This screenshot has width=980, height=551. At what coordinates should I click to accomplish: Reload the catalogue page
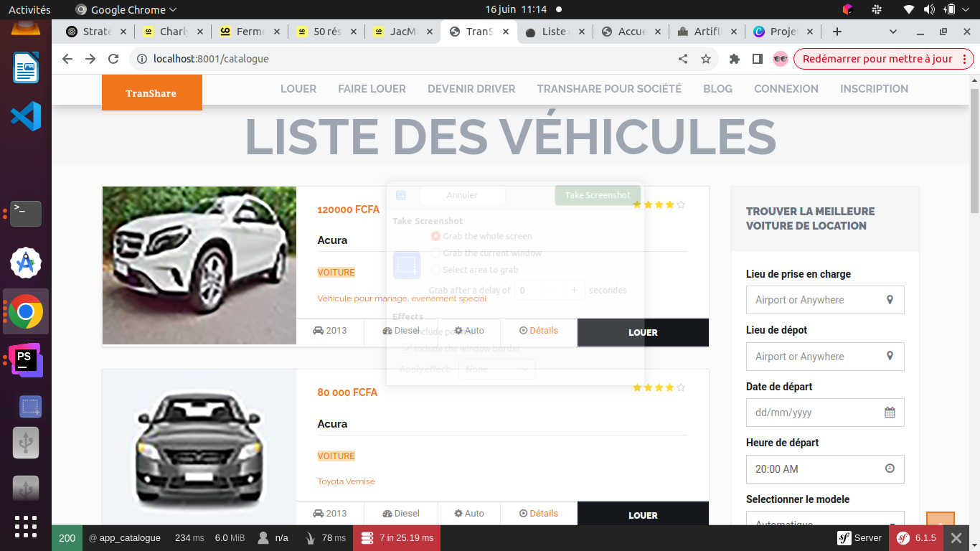(x=113, y=59)
